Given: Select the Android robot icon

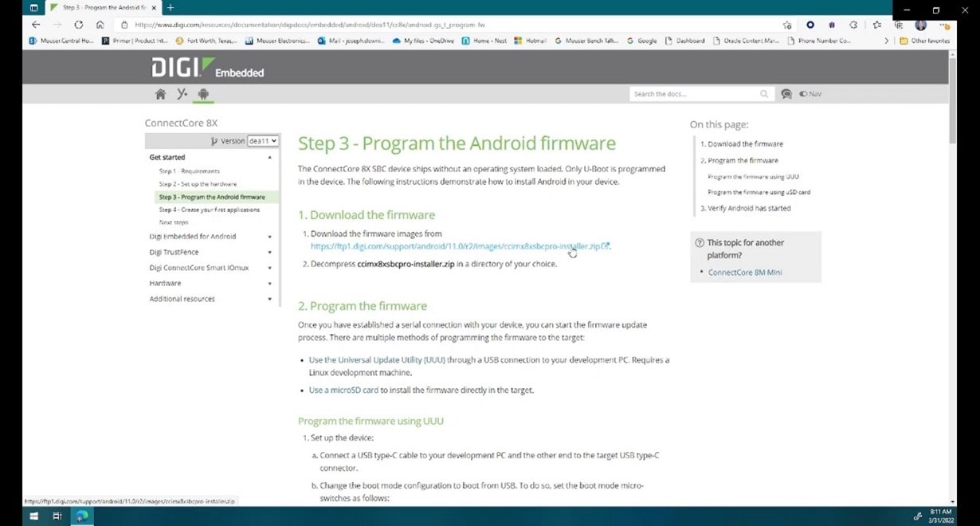Looking at the screenshot, I should tap(203, 94).
